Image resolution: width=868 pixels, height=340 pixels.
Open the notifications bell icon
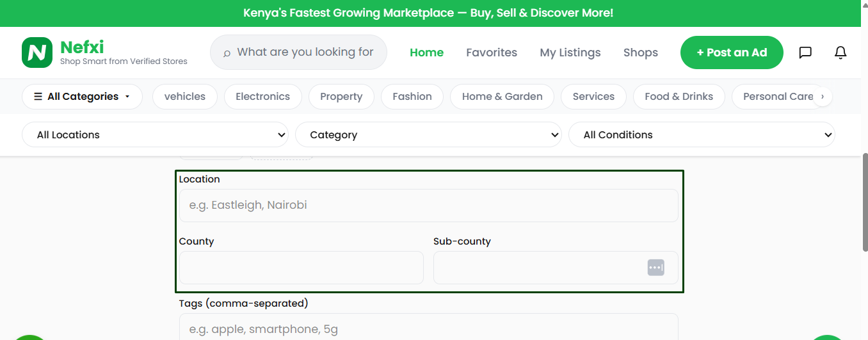840,53
